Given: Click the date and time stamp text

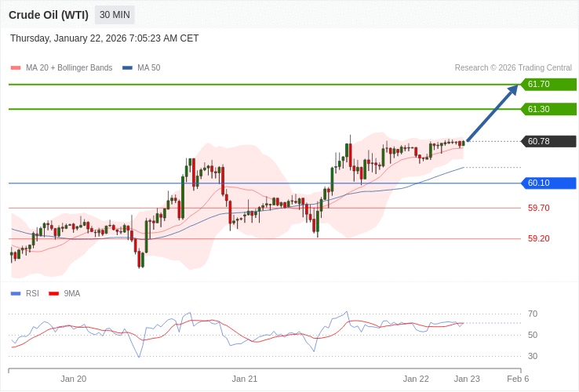Looking at the screenshot, I should pos(104,38).
